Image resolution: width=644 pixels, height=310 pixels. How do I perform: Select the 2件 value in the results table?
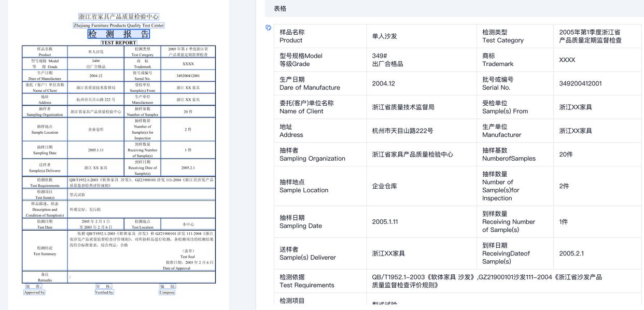tap(564, 186)
